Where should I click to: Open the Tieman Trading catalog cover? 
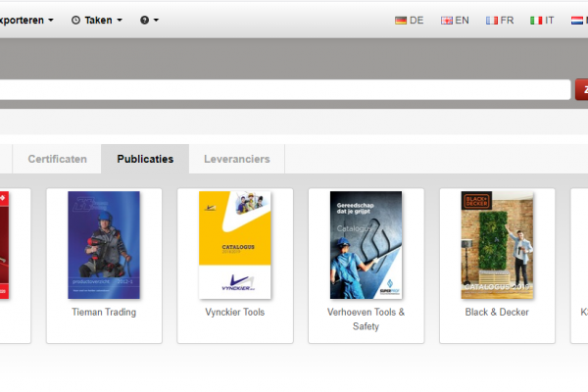coord(104,244)
